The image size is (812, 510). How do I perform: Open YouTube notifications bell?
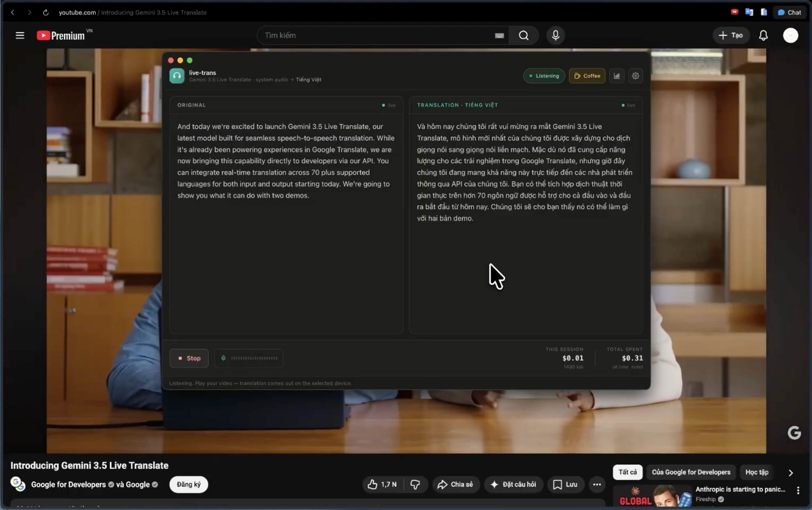coord(763,35)
